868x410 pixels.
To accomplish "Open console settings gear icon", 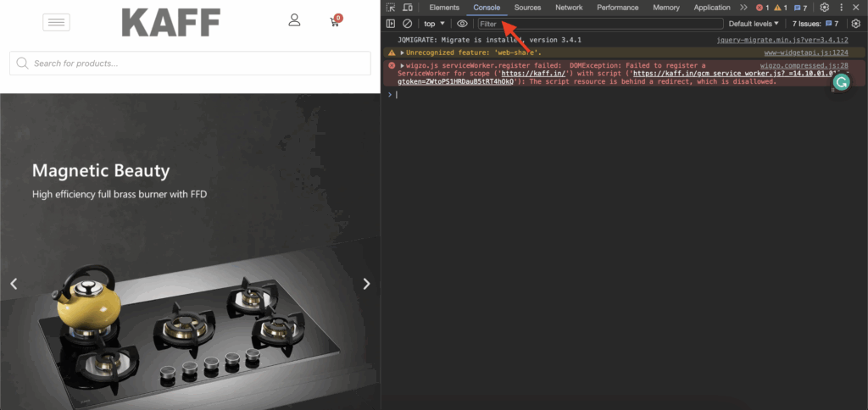I will (856, 23).
